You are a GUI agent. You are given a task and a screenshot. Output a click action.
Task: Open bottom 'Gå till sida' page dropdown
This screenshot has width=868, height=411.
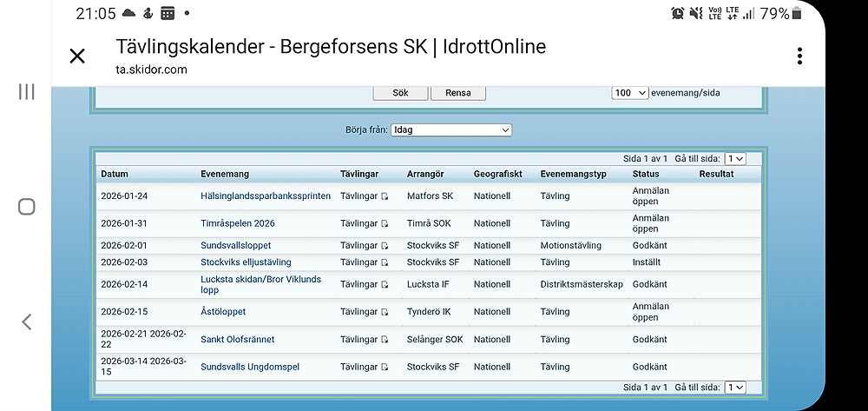[735, 388]
